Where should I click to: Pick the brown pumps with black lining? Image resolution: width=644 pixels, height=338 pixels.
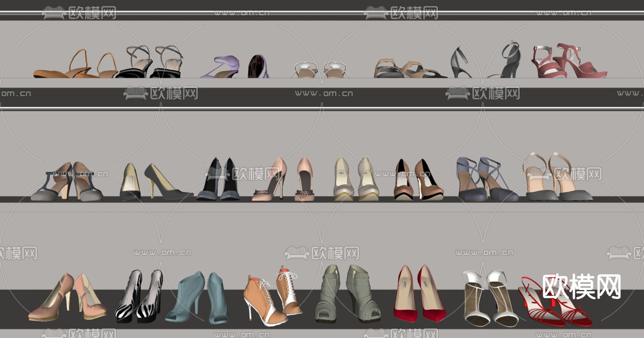[419, 179]
